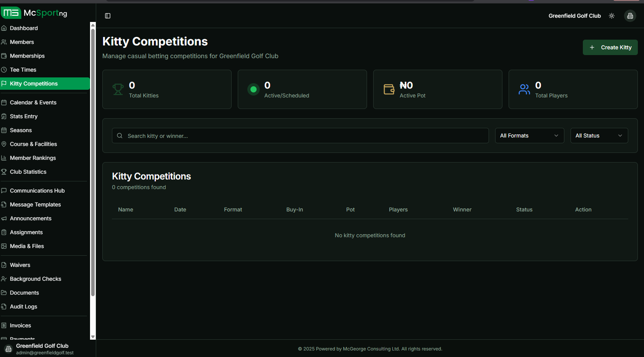Open the Audit Logs page
The image size is (644, 357).
click(23, 307)
